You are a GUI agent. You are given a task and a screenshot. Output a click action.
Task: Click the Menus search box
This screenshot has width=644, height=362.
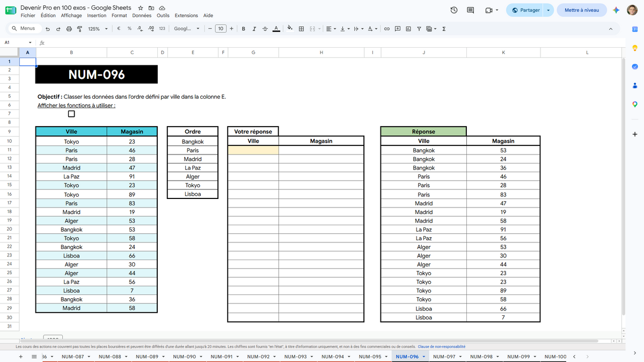24,28
